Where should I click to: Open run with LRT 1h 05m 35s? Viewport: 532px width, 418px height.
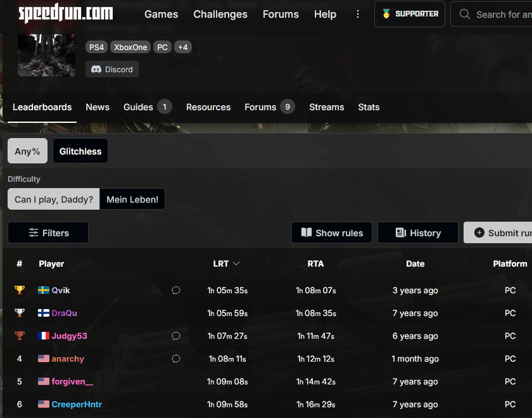coord(227,291)
